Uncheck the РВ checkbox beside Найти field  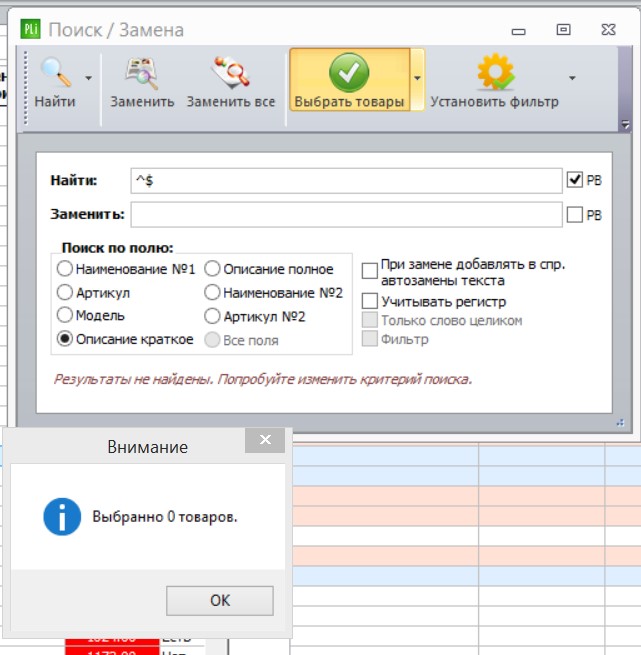click(575, 180)
